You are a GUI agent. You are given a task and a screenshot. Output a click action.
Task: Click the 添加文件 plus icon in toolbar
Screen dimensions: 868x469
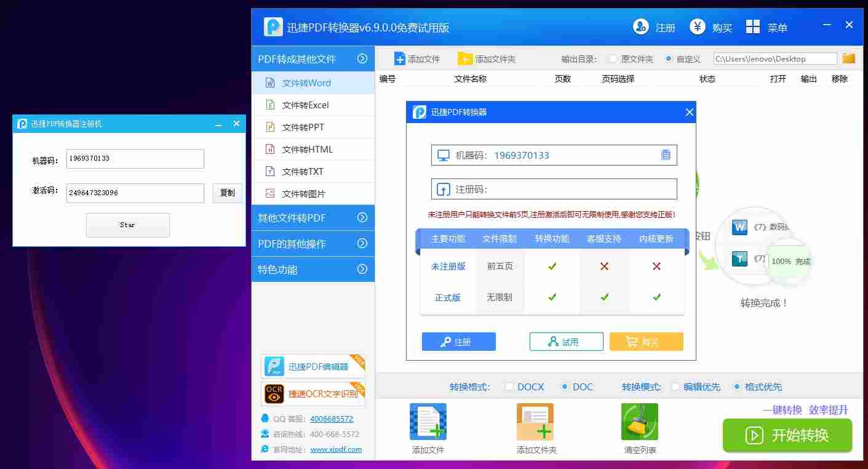tap(400, 59)
